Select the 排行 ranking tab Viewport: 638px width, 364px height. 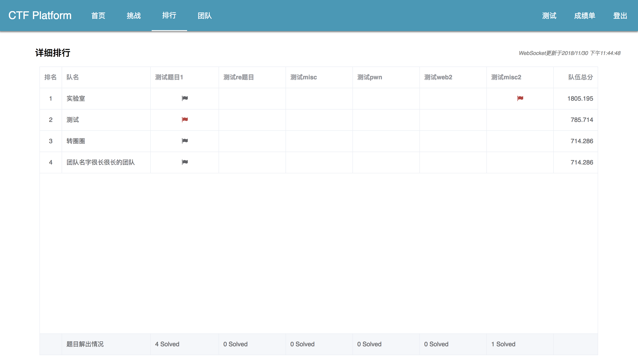point(169,16)
